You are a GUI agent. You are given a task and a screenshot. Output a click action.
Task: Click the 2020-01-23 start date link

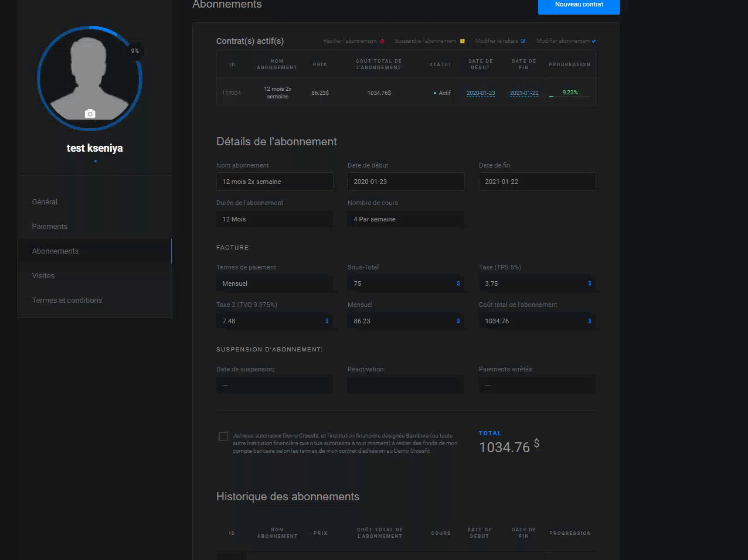pyautogui.click(x=481, y=93)
